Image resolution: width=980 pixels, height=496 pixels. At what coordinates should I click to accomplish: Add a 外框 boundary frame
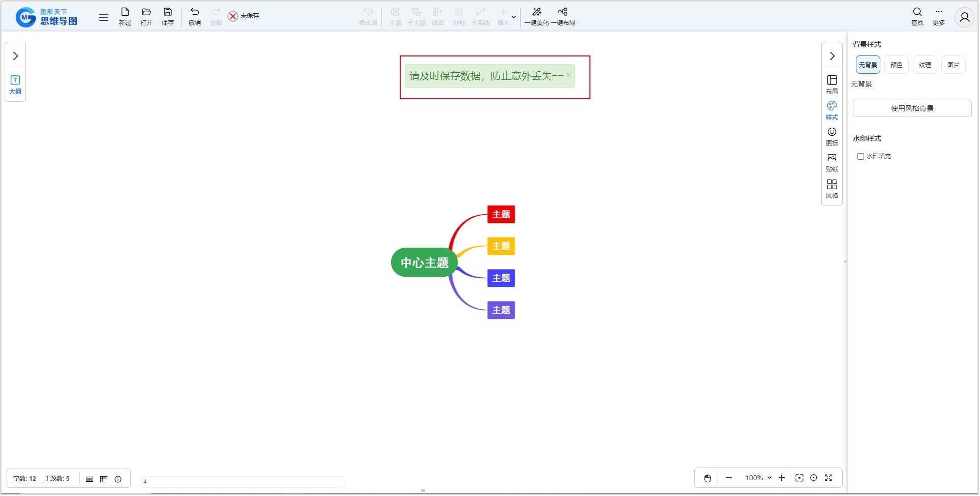459,17
